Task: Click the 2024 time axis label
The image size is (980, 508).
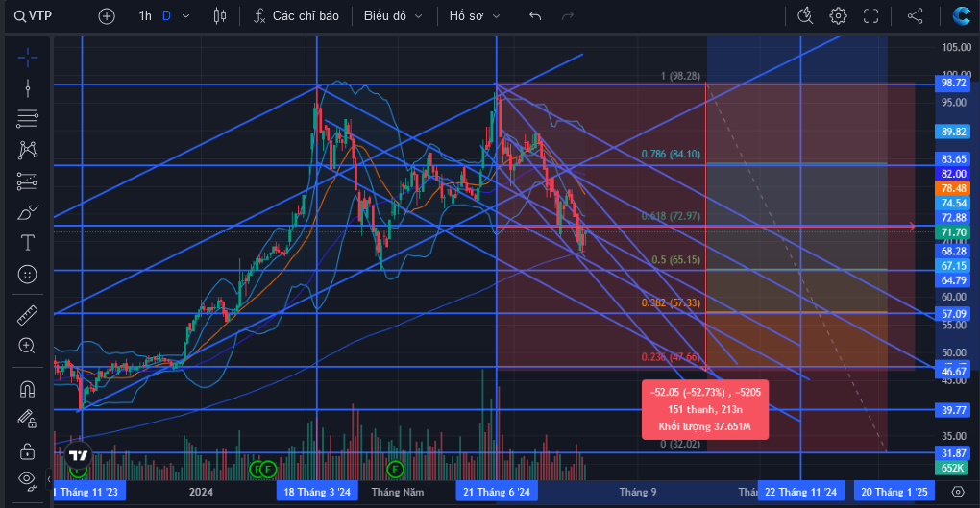Action: click(x=201, y=492)
